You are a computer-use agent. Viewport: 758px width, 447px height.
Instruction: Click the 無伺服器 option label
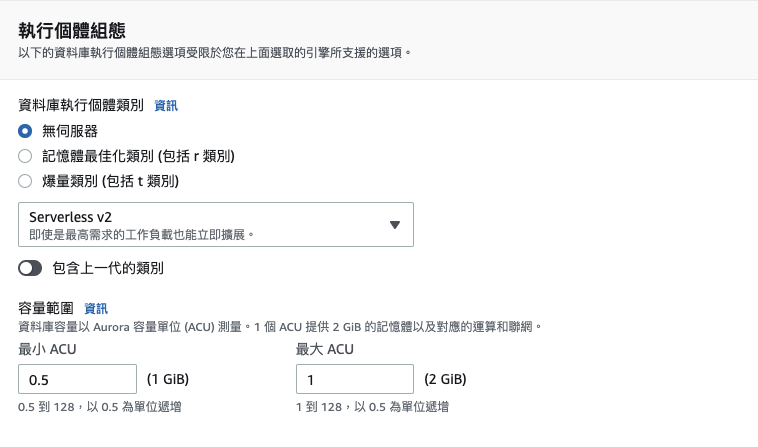click(x=70, y=131)
